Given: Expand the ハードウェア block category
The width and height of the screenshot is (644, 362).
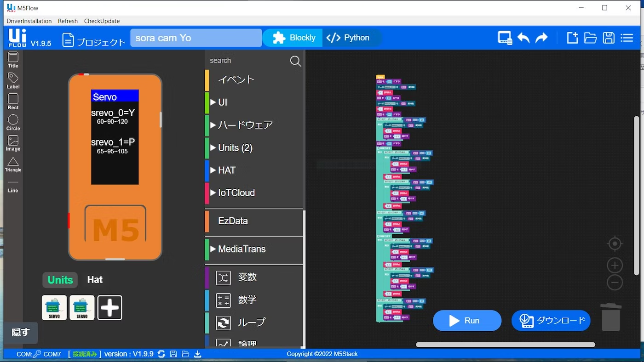Looking at the screenshot, I should click(245, 125).
